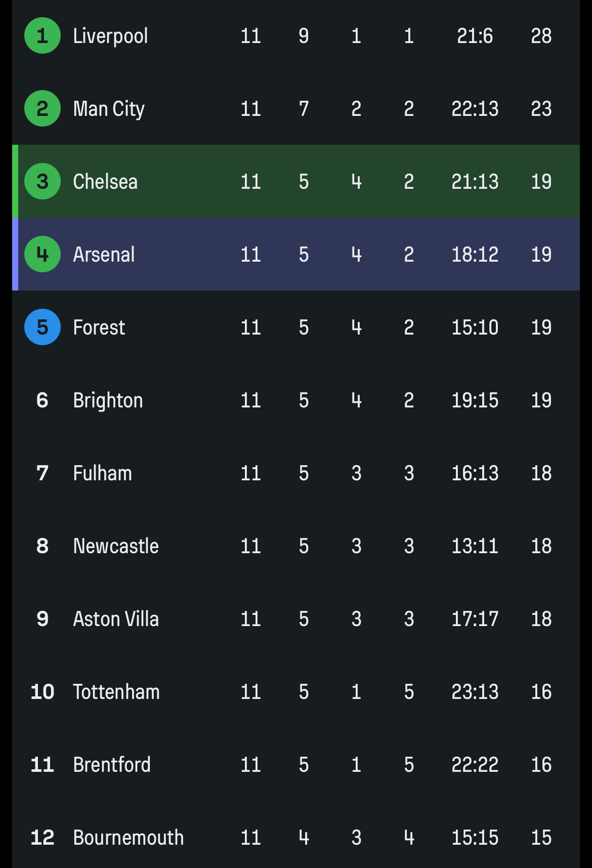Click Brighton's position number 6
The height and width of the screenshot is (868, 592).
click(x=43, y=400)
